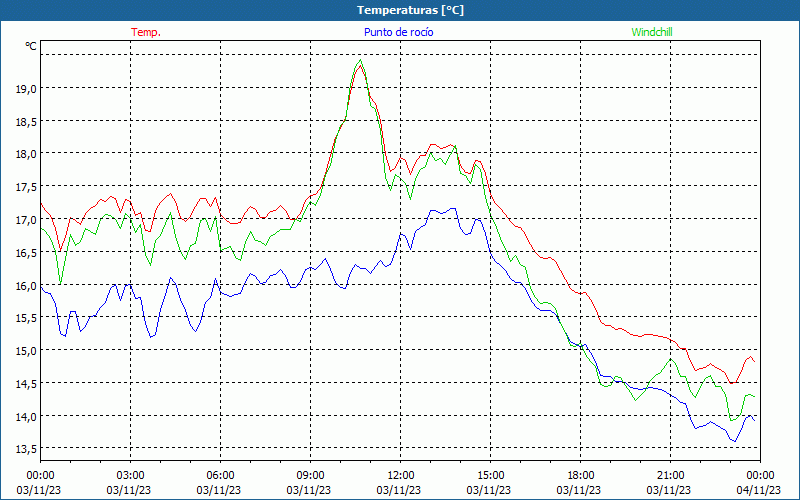Click the 16,5 y-axis value
The width and height of the screenshot is (800, 500).
[27, 253]
